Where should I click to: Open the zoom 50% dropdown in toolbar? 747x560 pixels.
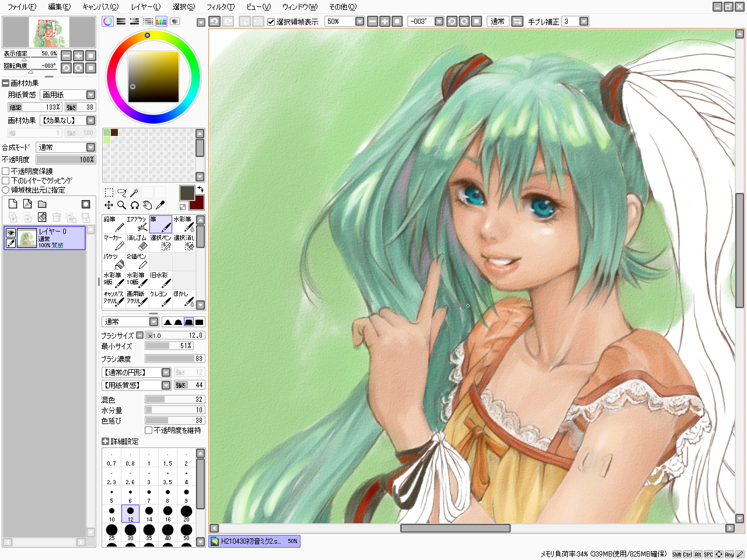click(359, 21)
